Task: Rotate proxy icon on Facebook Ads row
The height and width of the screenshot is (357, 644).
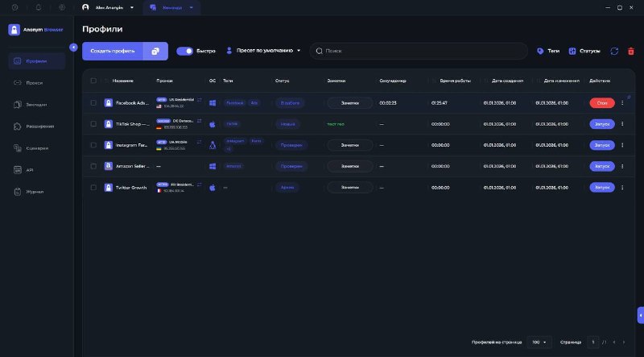Action: [x=199, y=100]
